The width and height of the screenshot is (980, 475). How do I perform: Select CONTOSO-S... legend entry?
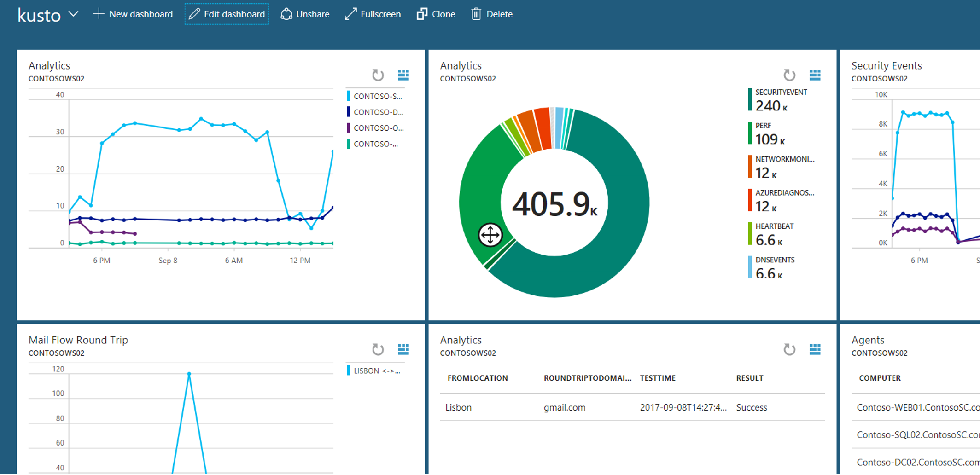click(375, 96)
